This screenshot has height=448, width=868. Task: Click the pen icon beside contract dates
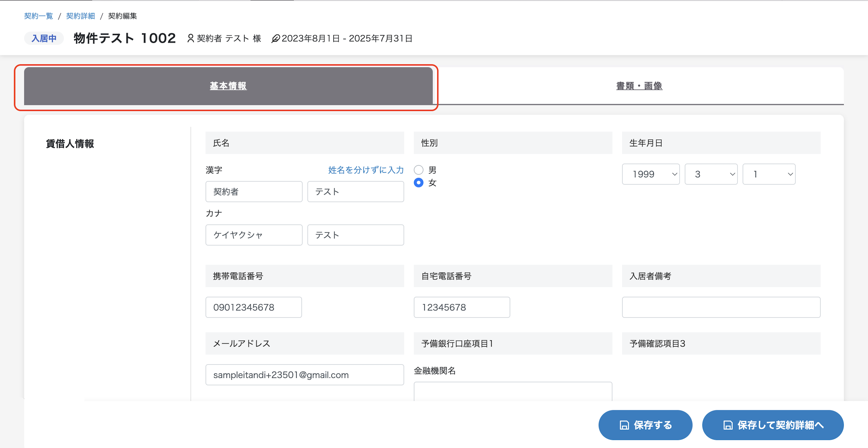tap(275, 38)
